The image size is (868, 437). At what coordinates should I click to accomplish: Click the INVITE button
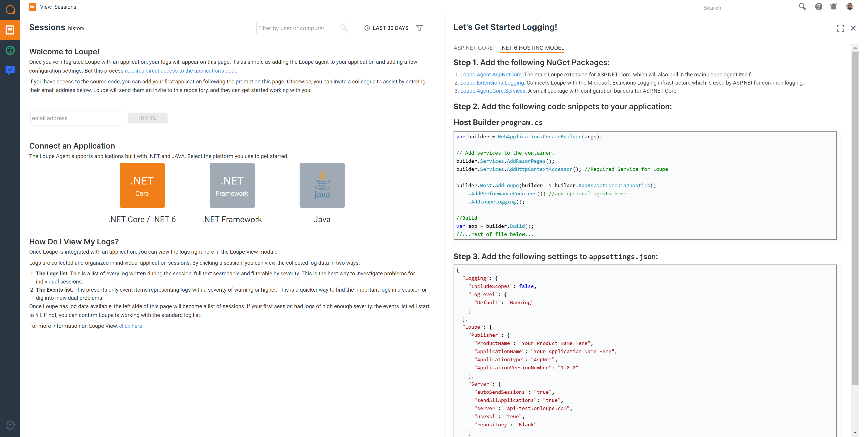pos(148,118)
